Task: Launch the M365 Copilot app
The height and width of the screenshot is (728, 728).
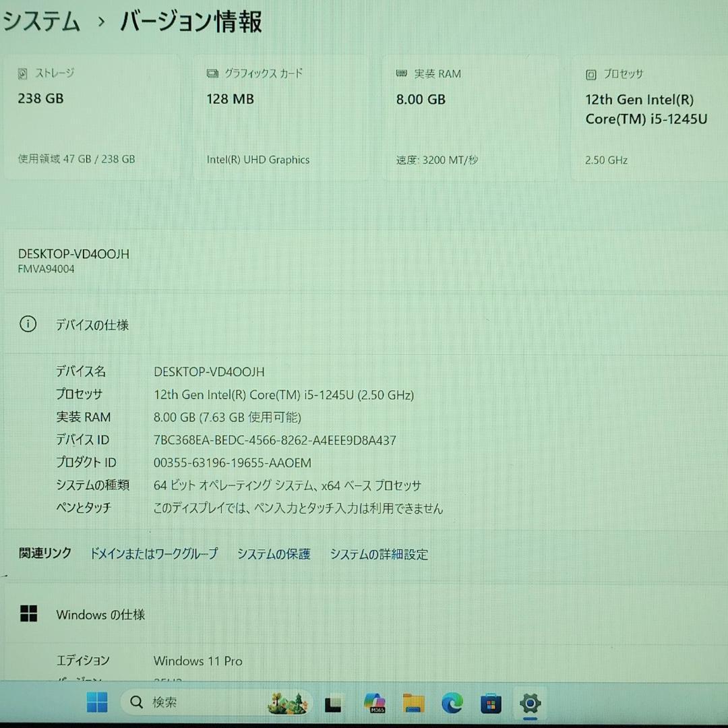Action: coord(373,702)
